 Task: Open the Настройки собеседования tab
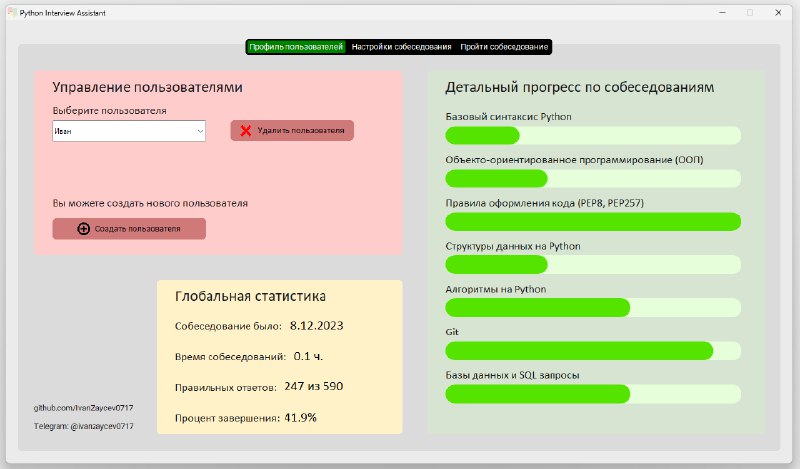click(x=402, y=47)
